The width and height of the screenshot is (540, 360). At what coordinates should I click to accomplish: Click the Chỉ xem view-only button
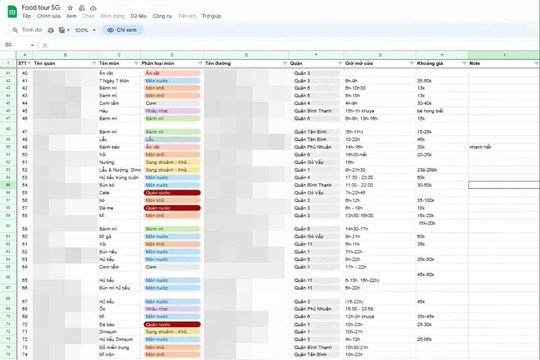pos(123,30)
